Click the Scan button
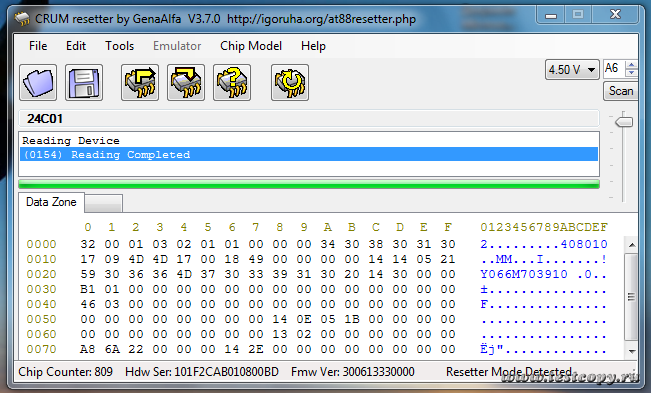Image resolution: width=651 pixels, height=393 pixels. (x=621, y=91)
